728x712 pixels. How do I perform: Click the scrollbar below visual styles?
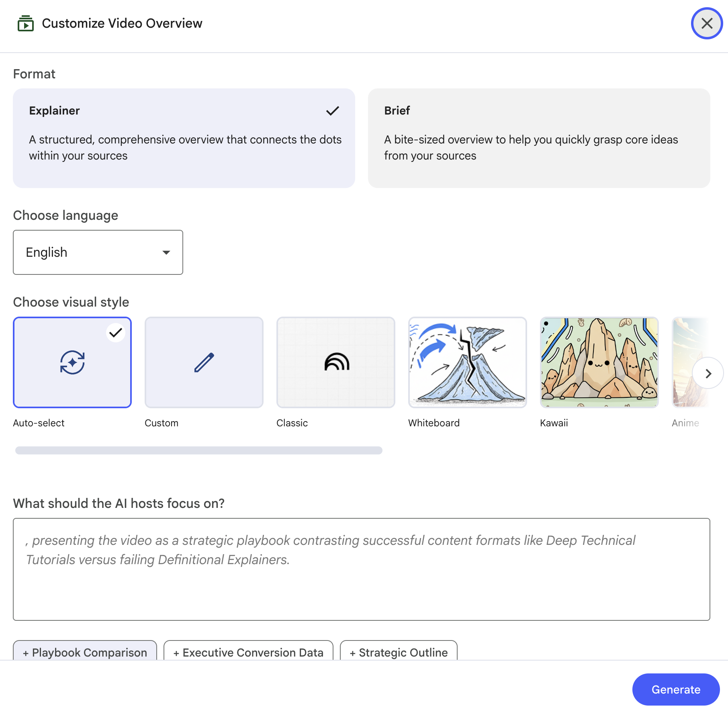click(x=198, y=451)
